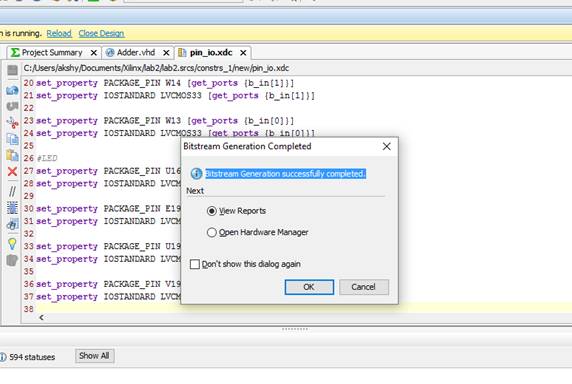Click the red X Delete icon
The height and width of the screenshot is (384, 572).
[x=12, y=171]
